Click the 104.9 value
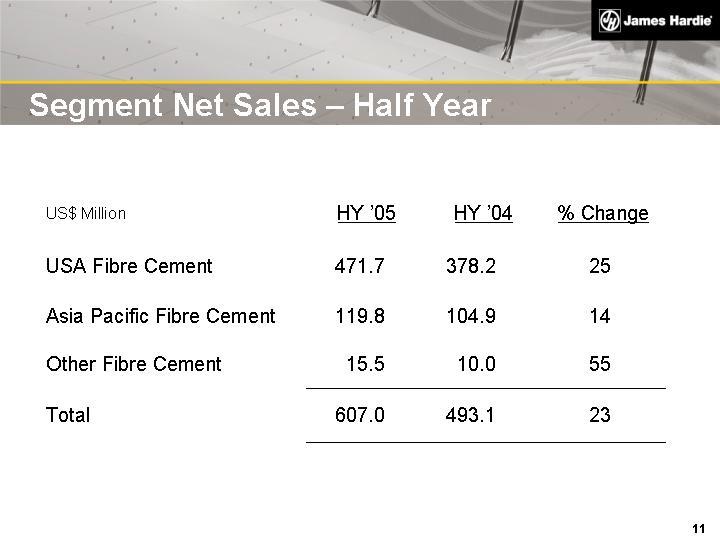Image resolution: width=720 pixels, height=540 pixels. (470, 316)
